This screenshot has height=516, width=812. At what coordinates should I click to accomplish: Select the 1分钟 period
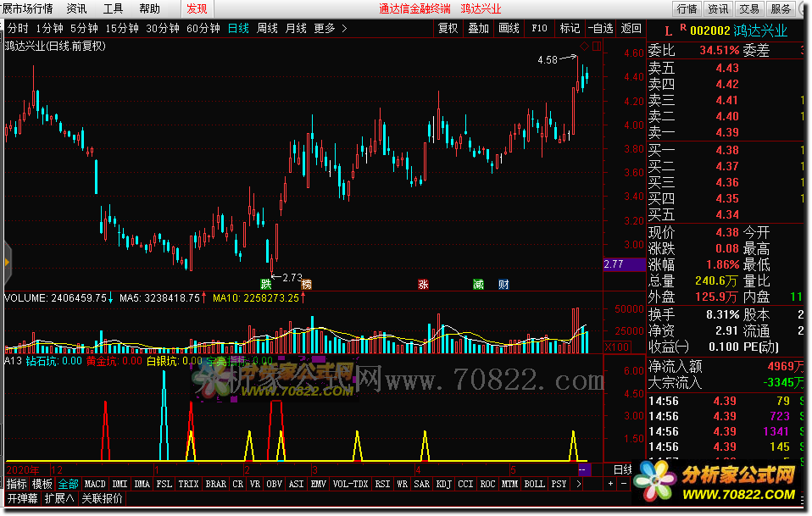click(x=50, y=29)
